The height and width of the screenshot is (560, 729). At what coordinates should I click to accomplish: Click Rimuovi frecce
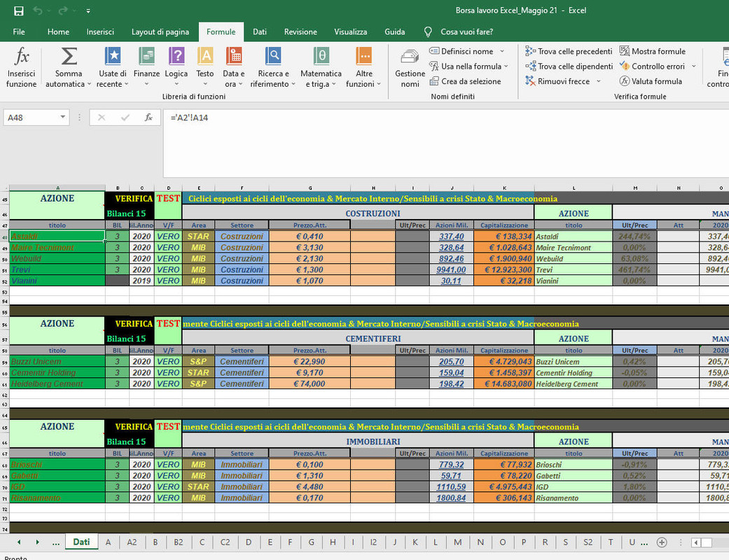point(557,81)
